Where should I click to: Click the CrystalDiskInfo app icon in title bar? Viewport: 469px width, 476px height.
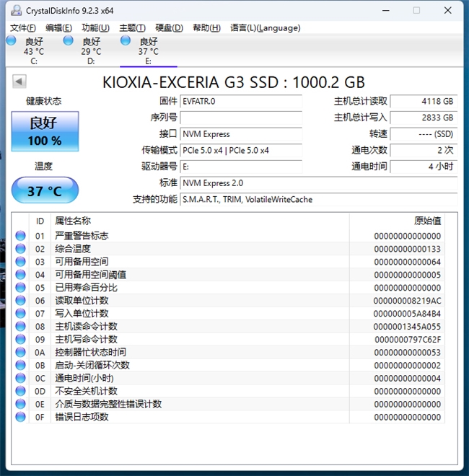pos(16,10)
